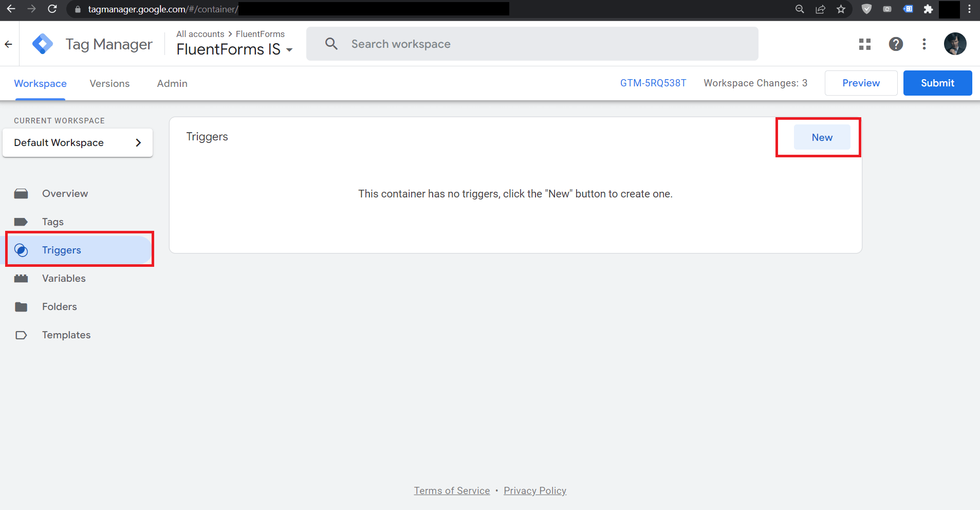Click the user account avatar
980x510 pixels.
[x=954, y=44]
